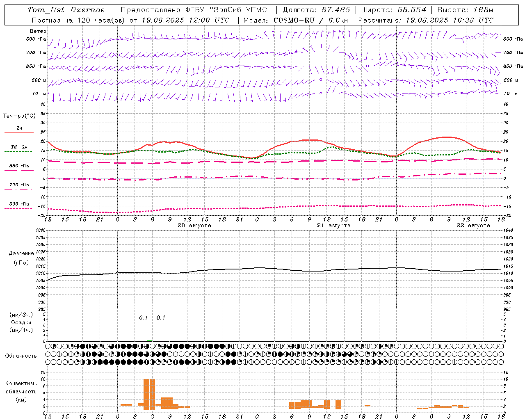Click the Осадки precipitation label
The image size is (525, 420).
21,322
